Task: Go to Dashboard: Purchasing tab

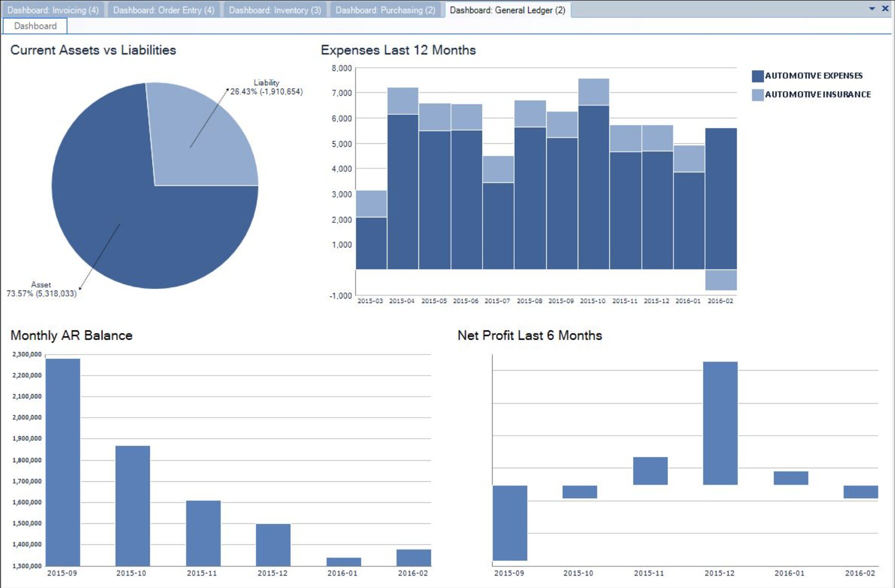Action: [385, 10]
